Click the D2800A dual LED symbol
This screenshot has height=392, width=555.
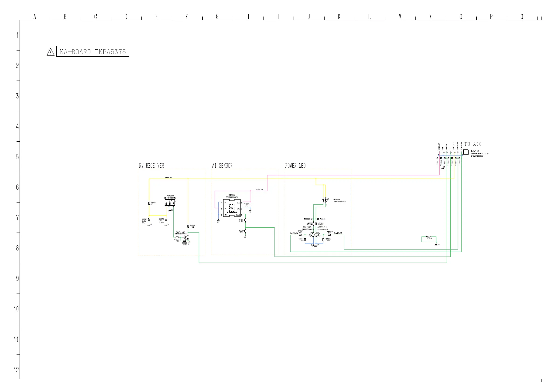324,200
